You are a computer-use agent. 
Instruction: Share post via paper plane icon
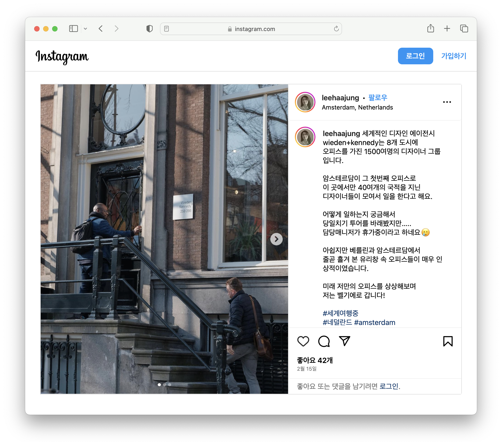[344, 341]
